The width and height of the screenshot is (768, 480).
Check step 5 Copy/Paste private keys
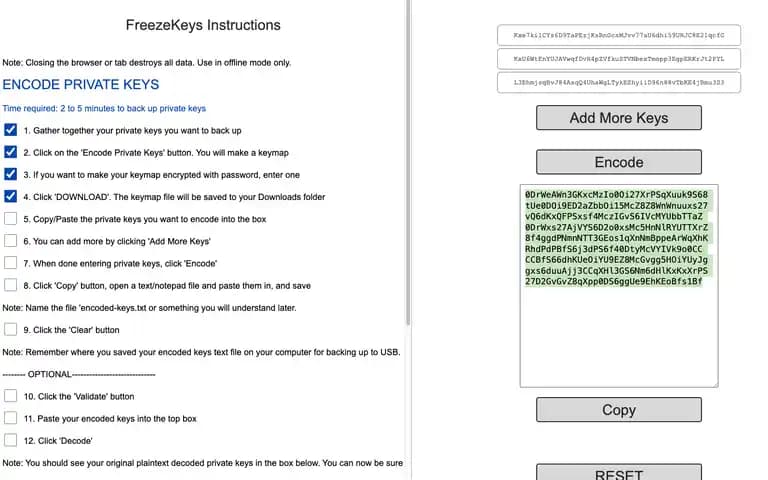click(10, 218)
